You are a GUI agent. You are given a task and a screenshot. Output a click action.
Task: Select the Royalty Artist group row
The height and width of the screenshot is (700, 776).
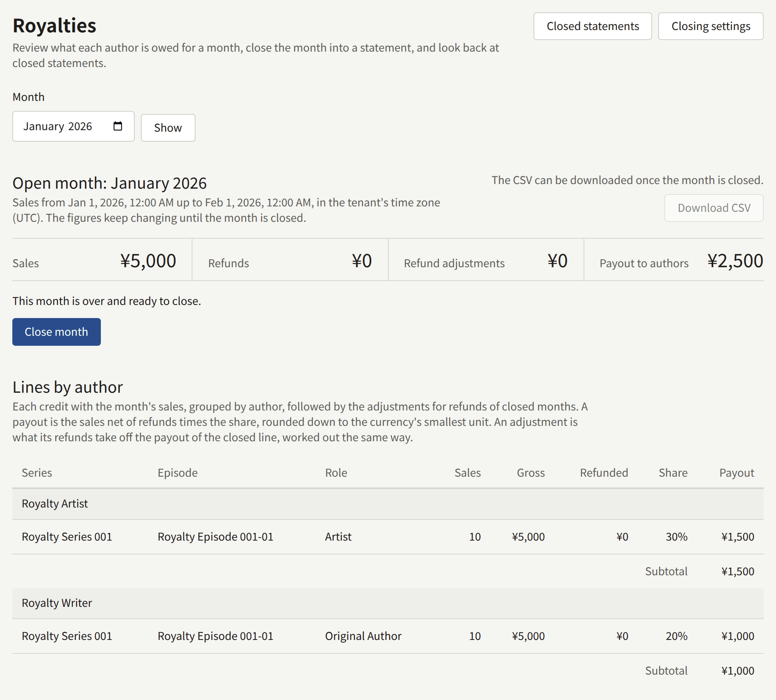click(x=388, y=504)
